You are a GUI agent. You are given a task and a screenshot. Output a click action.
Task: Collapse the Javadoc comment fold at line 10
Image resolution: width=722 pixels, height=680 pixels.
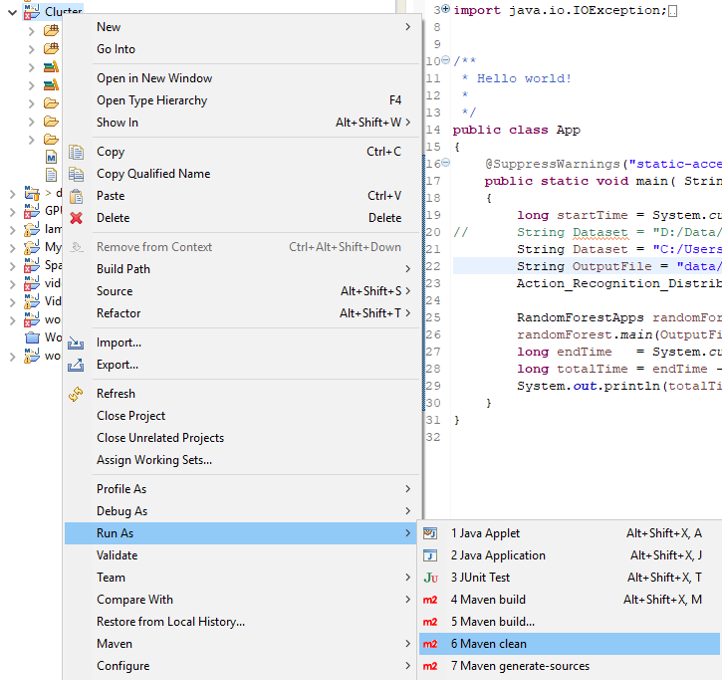click(445, 61)
